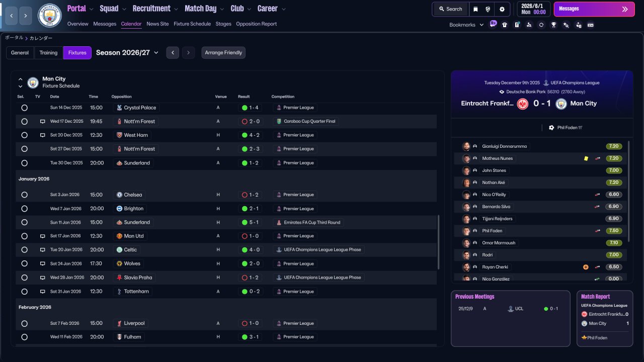
Task: Click the ticket-shaped icon ending the bookmarks bar
Action: [591, 25]
